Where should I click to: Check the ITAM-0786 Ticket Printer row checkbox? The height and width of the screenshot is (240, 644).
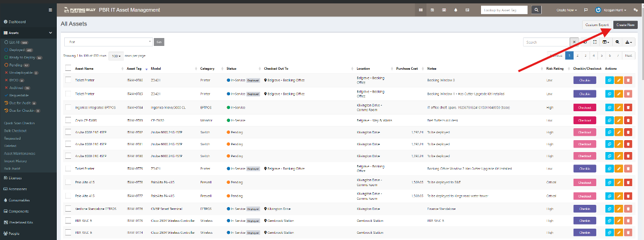(x=68, y=81)
